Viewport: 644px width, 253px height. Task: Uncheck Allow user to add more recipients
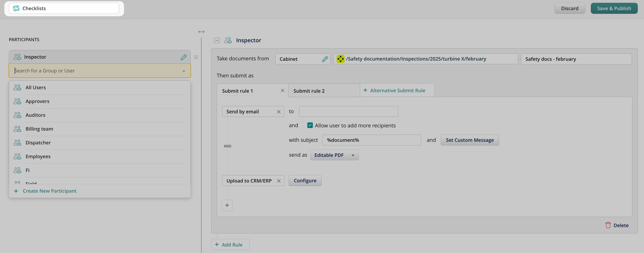310,125
